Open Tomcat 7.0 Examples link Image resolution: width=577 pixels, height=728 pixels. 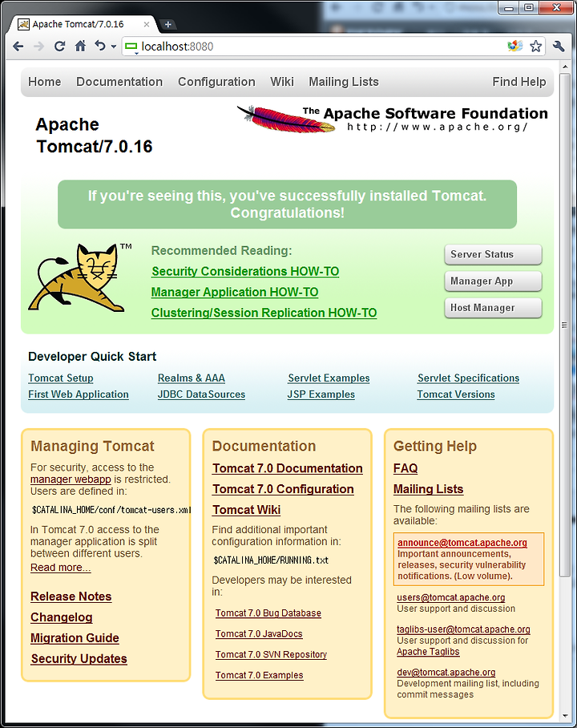pyautogui.click(x=260, y=675)
